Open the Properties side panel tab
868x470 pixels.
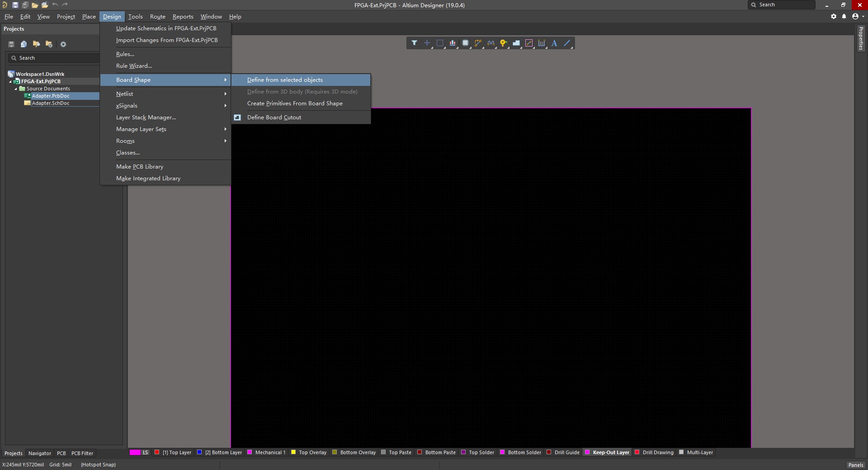[861, 38]
